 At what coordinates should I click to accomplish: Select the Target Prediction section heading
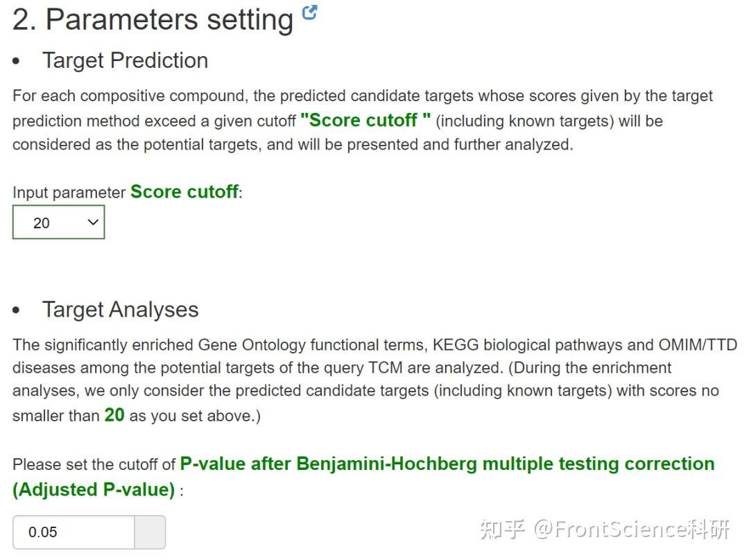pos(125,60)
